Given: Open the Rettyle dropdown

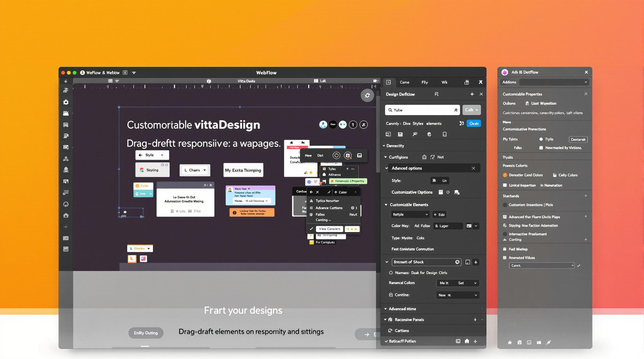Looking at the screenshot, I should point(410,215).
